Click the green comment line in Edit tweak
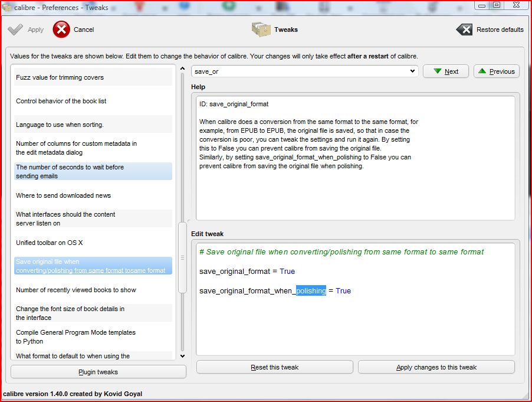Screen dimensions: 532x402 pos(341,252)
